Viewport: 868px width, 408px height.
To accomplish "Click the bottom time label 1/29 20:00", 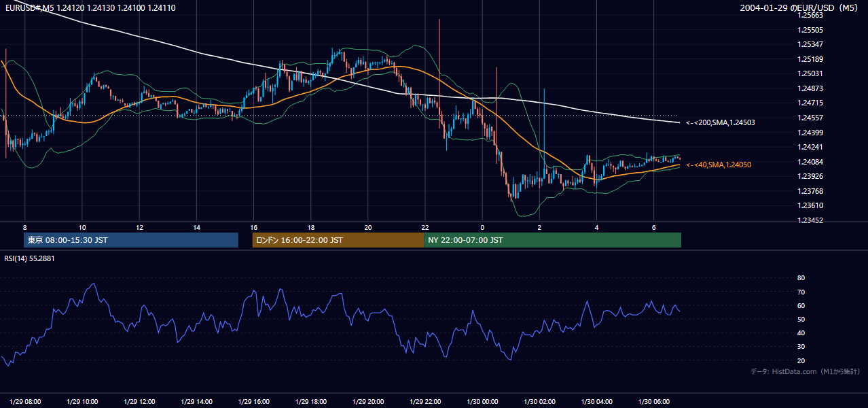I will [x=368, y=401].
